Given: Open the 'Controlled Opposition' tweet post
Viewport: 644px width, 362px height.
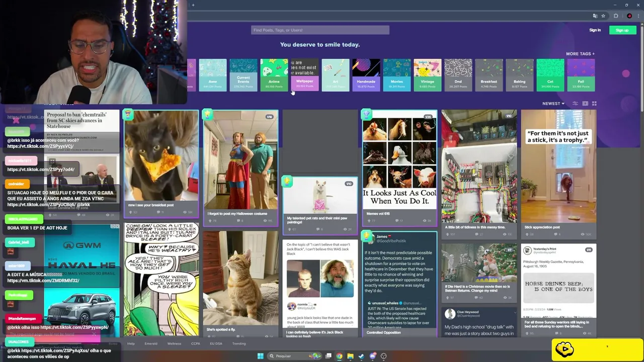Looking at the screenshot, I should [399, 284].
